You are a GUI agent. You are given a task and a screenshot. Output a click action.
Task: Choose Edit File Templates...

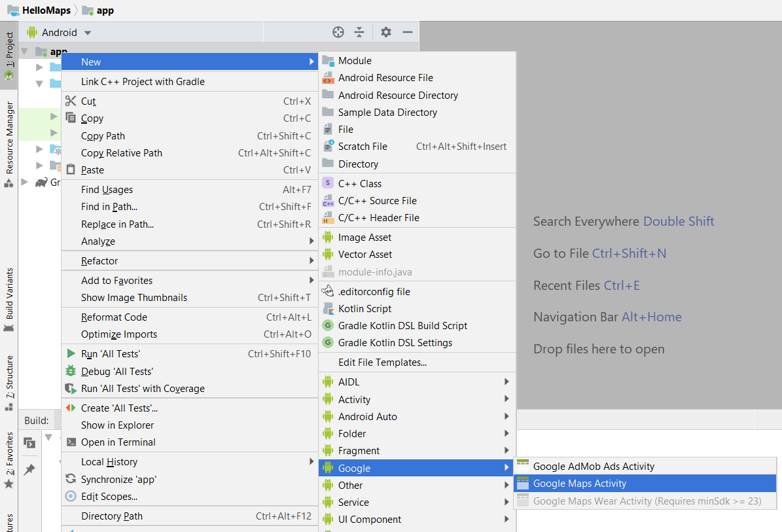[417, 362]
